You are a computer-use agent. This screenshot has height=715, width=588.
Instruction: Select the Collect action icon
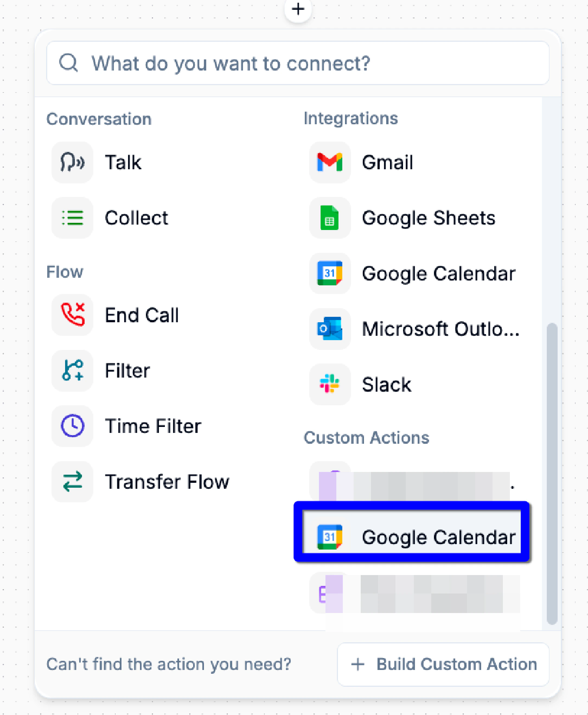coord(72,218)
